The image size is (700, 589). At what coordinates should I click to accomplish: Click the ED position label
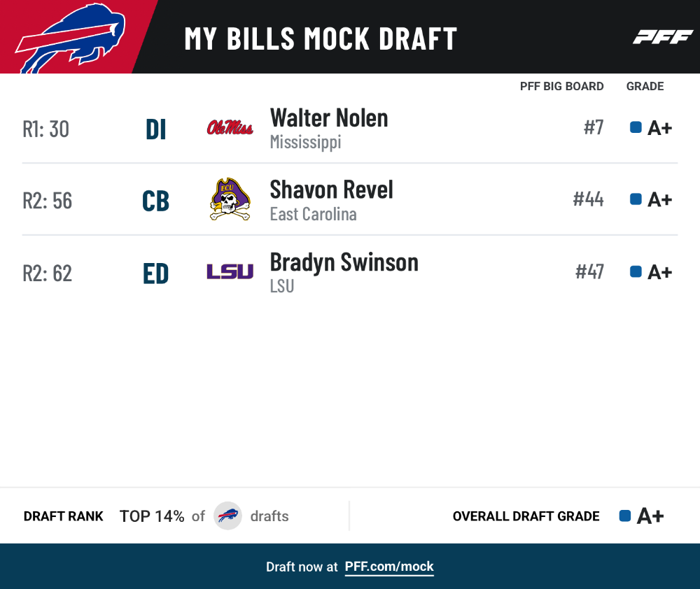coord(156,273)
